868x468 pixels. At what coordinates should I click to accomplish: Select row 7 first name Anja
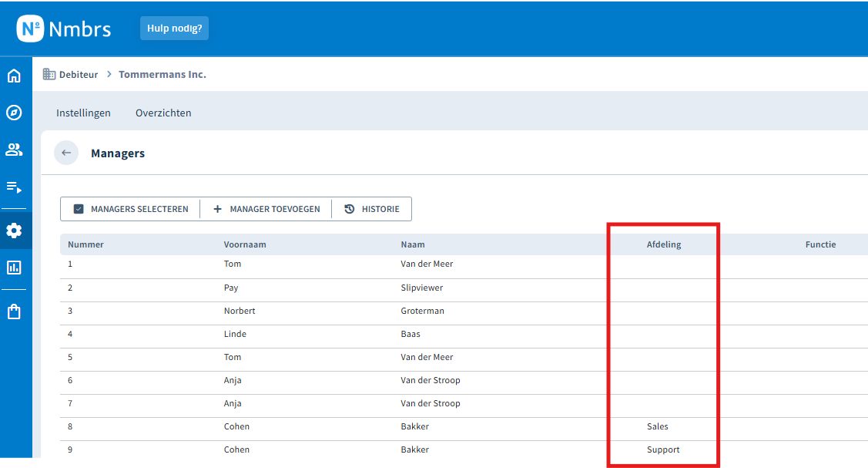pos(233,404)
